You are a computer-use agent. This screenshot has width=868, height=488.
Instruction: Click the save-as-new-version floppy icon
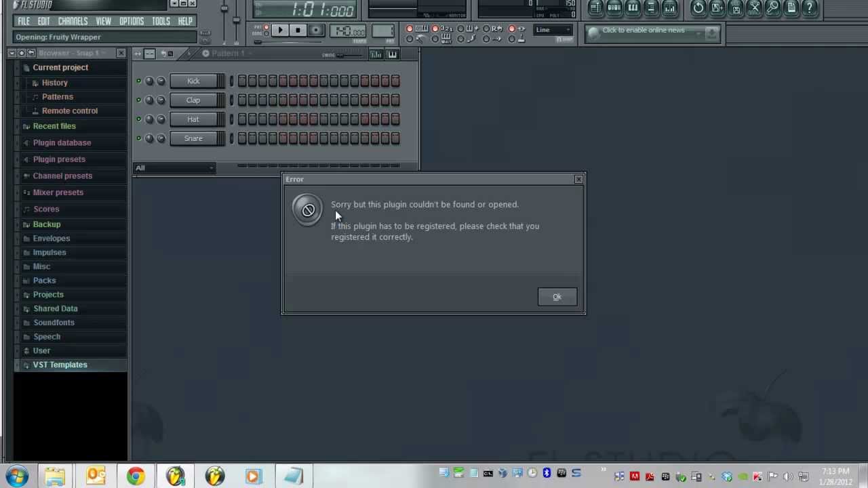[717, 7]
